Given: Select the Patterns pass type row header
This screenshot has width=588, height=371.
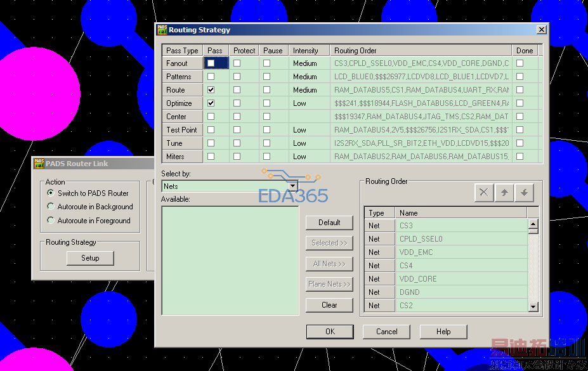Looking at the screenshot, I should click(x=183, y=77).
